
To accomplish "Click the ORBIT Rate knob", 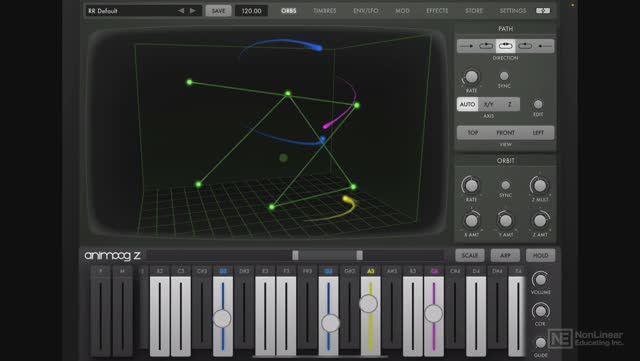I will (471, 185).
